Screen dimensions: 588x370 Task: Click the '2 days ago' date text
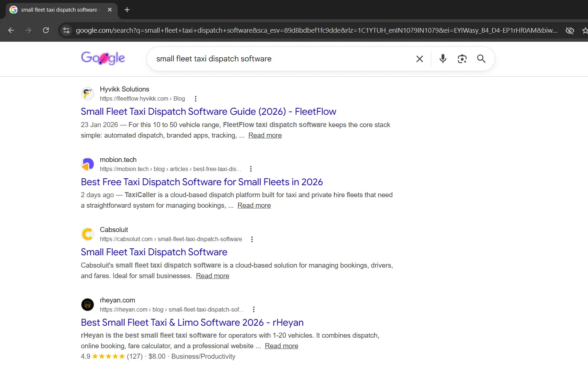97,195
